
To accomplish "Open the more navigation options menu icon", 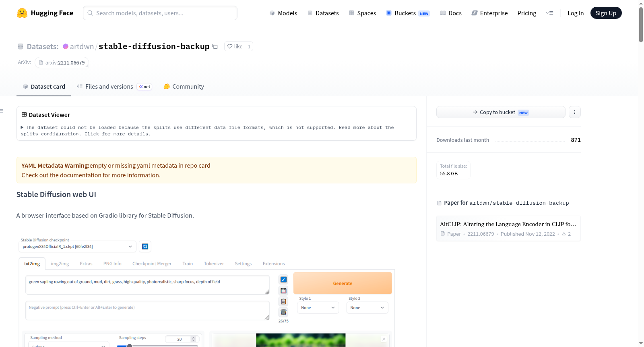I will coord(549,13).
